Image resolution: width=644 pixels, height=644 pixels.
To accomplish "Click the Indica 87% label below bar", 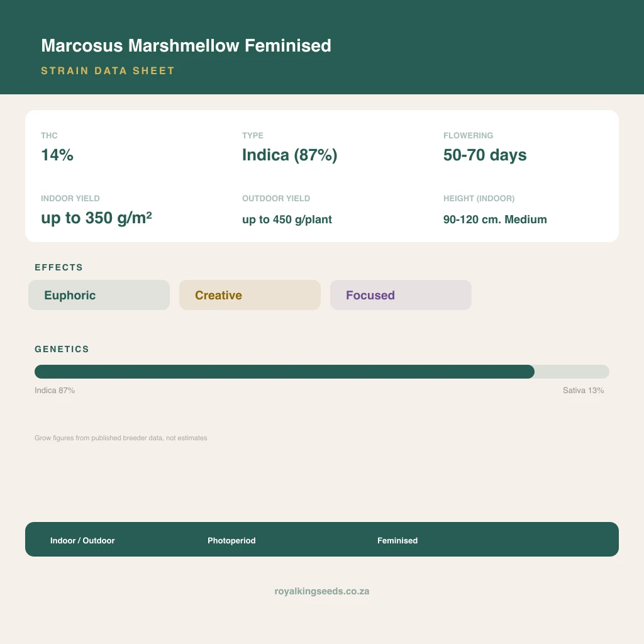I will tap(55, 390).
